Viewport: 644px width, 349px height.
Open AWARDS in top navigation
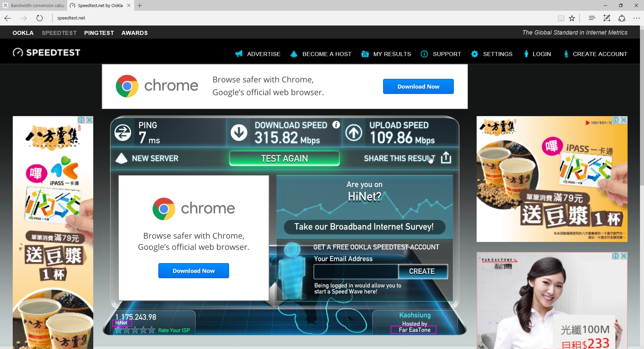pos(135,33)
